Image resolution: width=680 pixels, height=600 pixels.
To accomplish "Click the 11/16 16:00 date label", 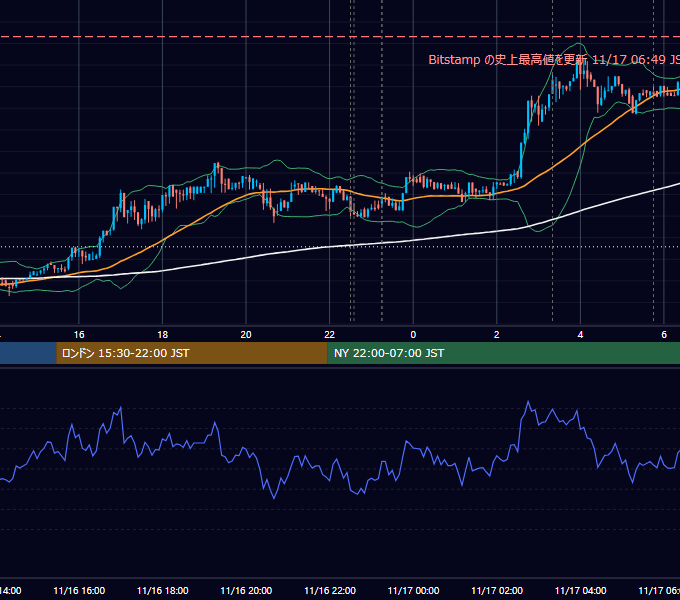I will 79,590.
